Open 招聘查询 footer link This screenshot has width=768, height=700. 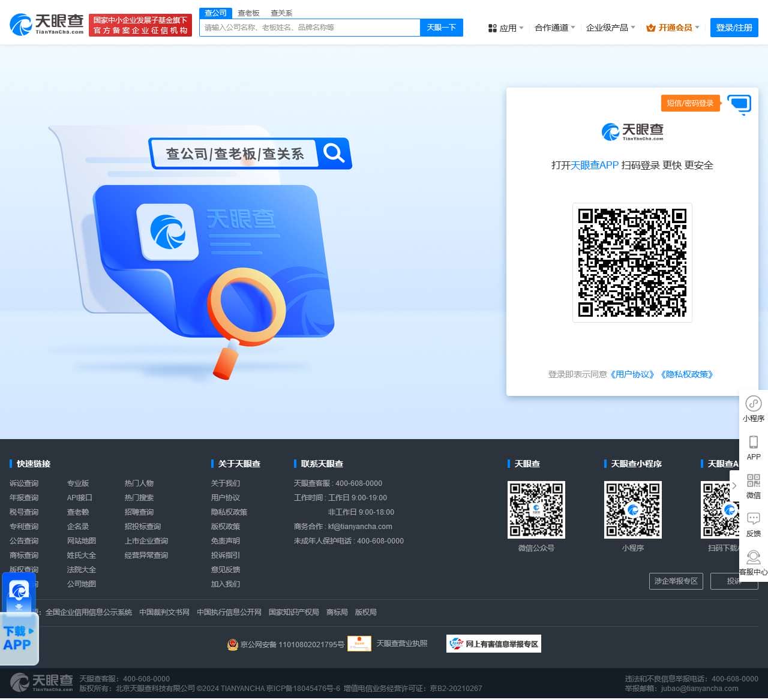tap(139, 512)
